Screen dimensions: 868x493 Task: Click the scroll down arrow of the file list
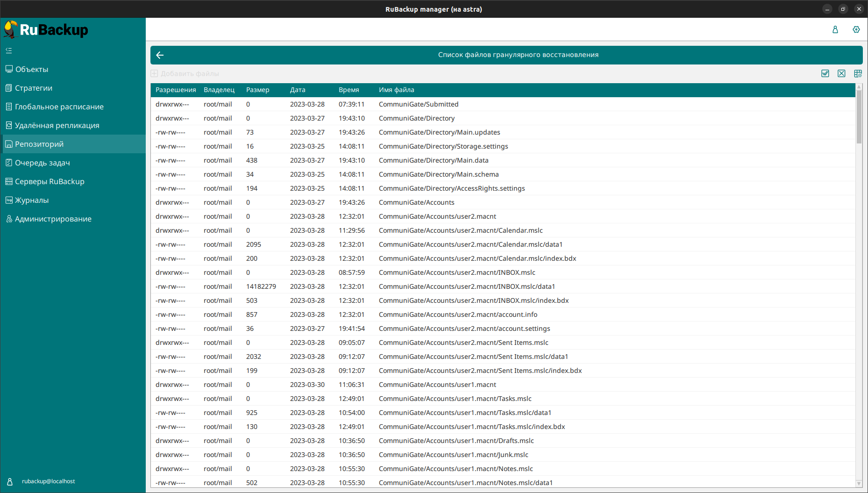(x=859, y=484)
